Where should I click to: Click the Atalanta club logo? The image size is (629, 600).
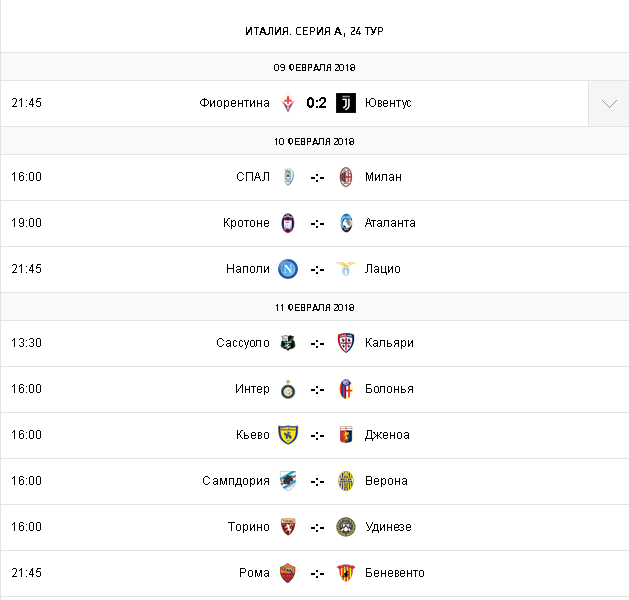pyautogui.click(x=346, y=223)
